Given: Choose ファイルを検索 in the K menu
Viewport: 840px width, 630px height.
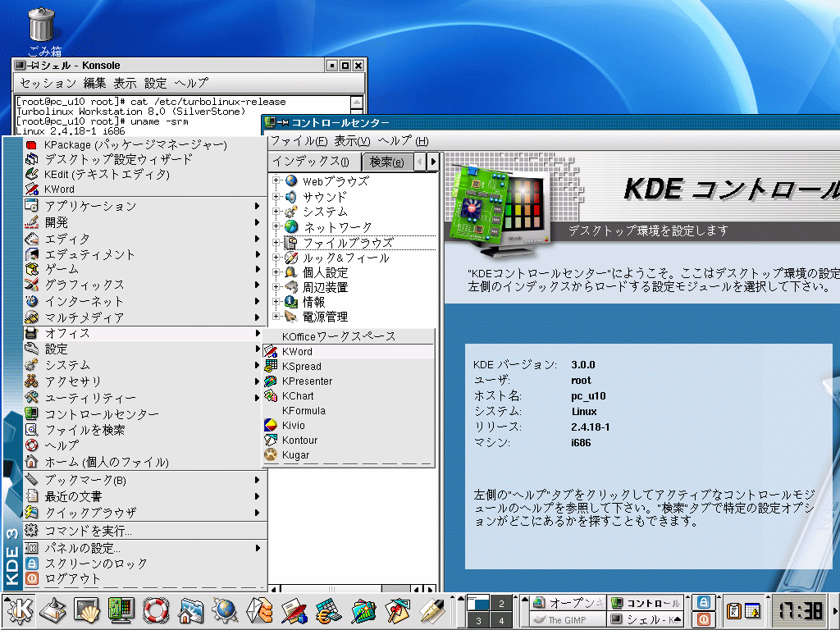Looking at the screenshot, I should [145, 430].
